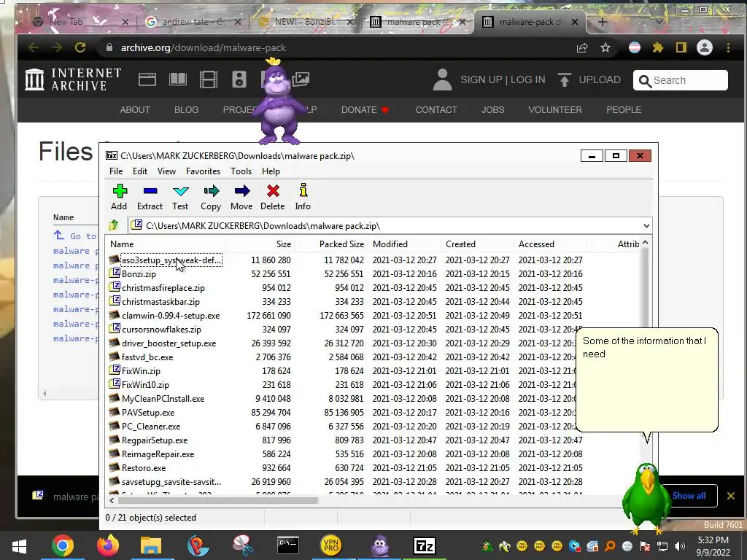The width and height of the screenshot is (747, 560).
Task: Open Firefox from the taskbar
Action: point(108,545)
